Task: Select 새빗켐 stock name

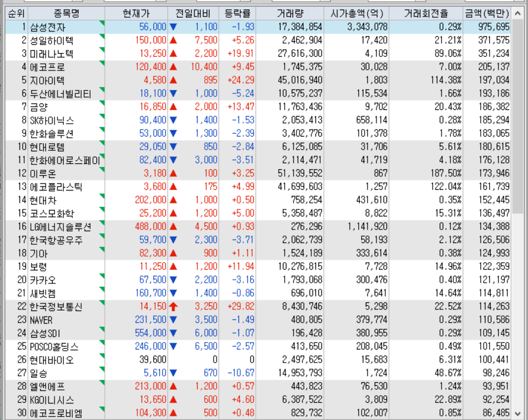Action: click(x=43, y=293)
